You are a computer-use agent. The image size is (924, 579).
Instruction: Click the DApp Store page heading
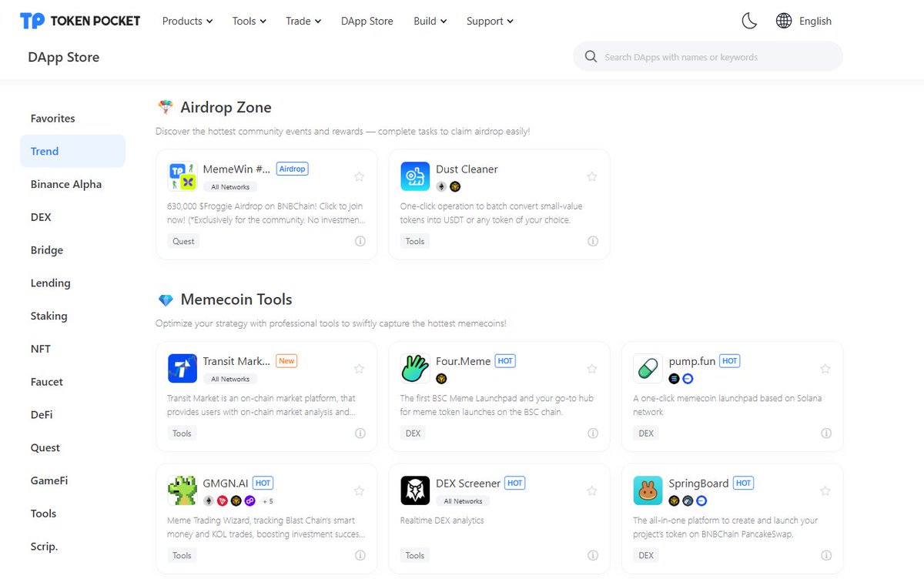63,57
